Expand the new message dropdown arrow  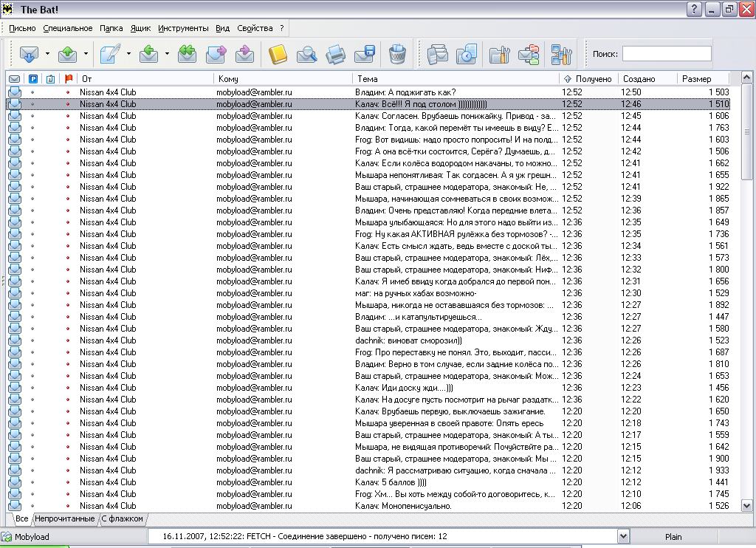click(128, 54)
